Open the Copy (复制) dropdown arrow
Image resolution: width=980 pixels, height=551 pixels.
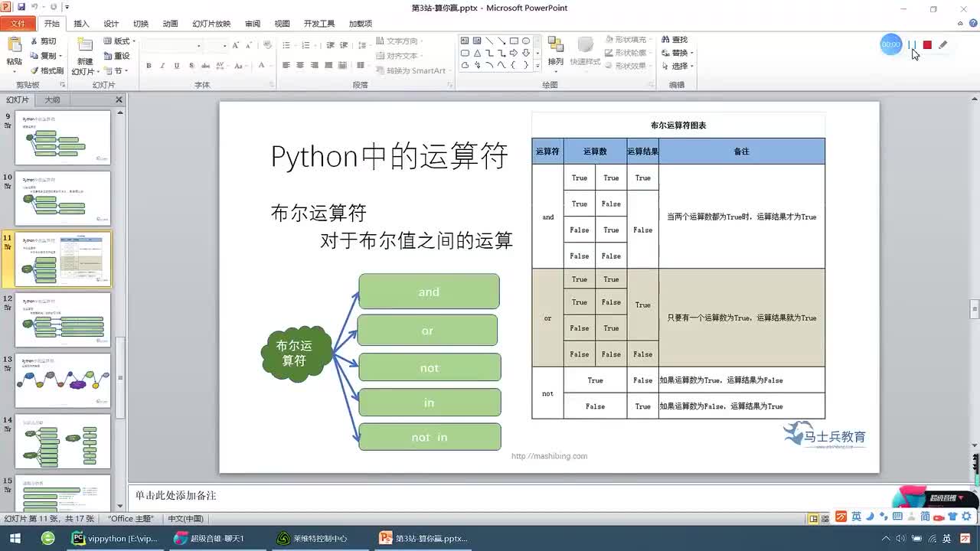coord(60,56)
